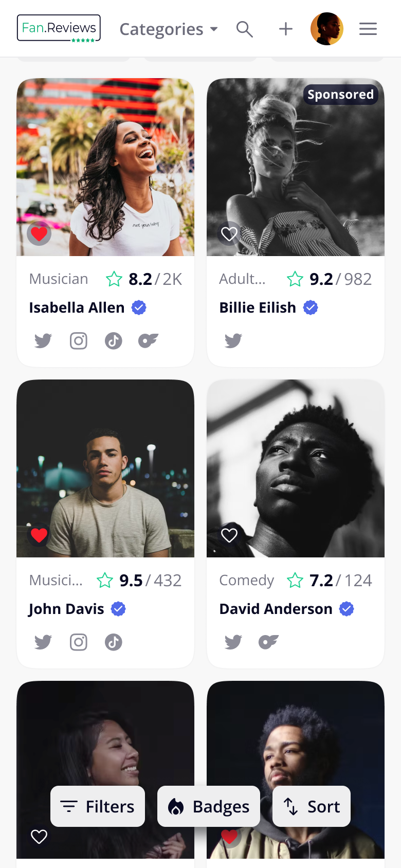Click the verified badge next to John Davis
This screenshot has width=401, height=868.
118,609
